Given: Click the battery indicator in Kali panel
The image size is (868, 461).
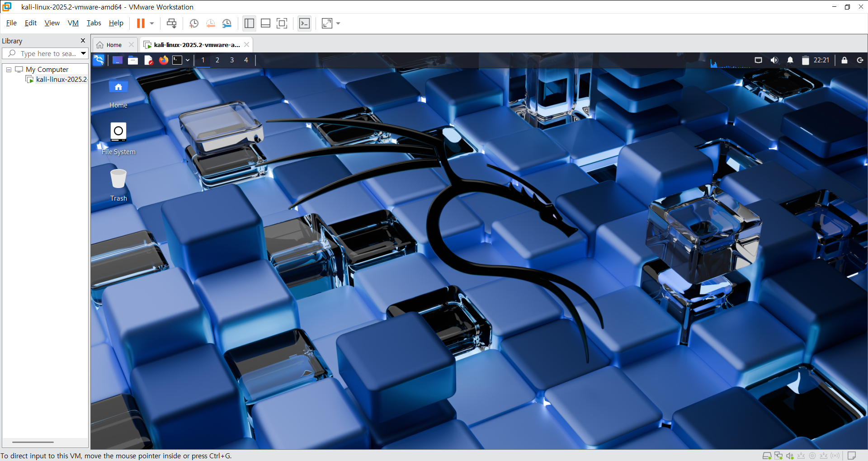Looking at the screenshot, I should 806,60.
